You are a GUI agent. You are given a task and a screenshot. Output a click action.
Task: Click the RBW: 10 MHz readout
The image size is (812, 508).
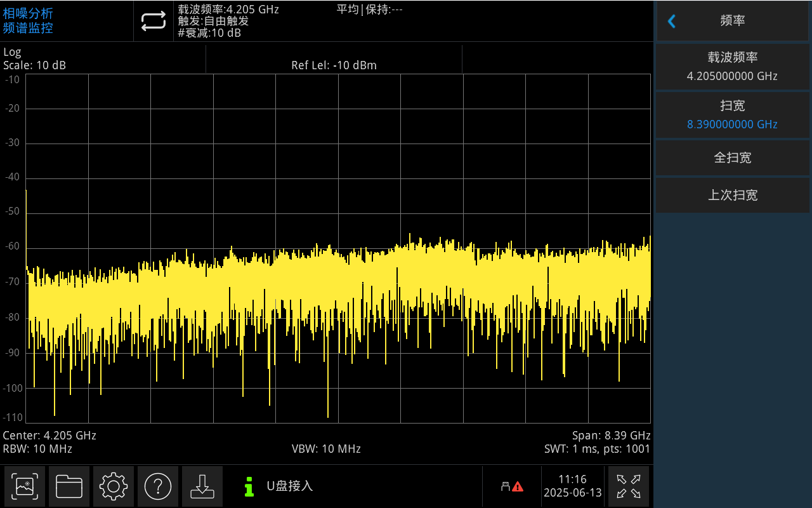[x=37, y=449]
